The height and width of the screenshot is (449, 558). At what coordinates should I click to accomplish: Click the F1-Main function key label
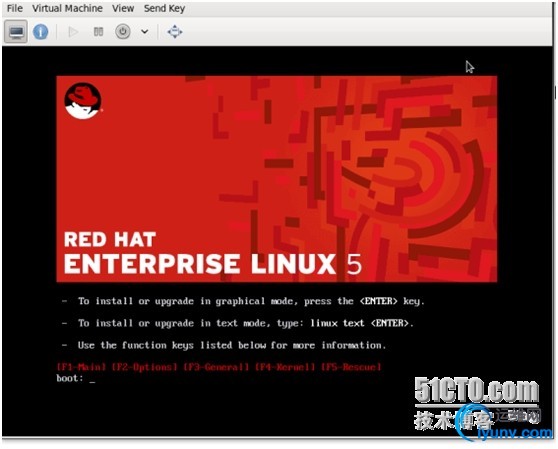pyautogui.click(x=81, y=367)
